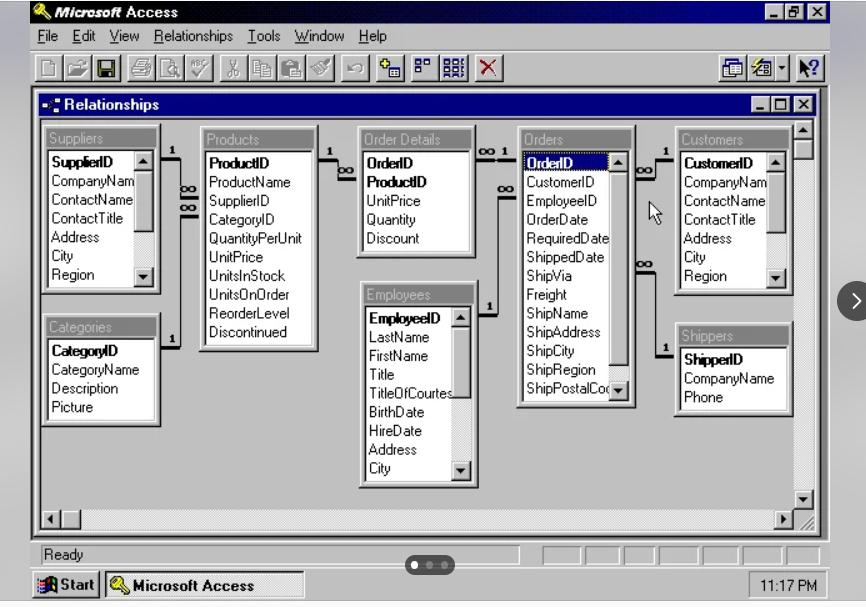Click the Paste clipboard icon
The height and width of the screenshot is (607, 866).
(x=291, y=68)
